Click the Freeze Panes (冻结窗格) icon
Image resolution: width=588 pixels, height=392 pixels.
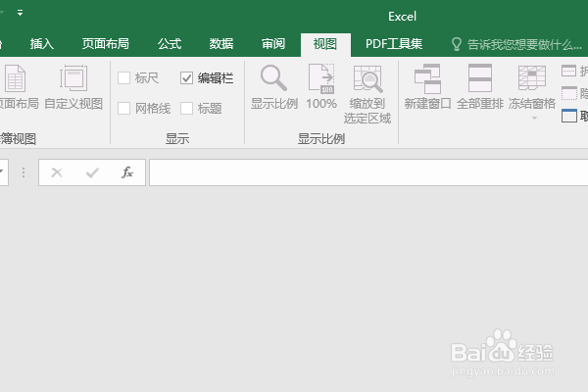click(532, 78)
